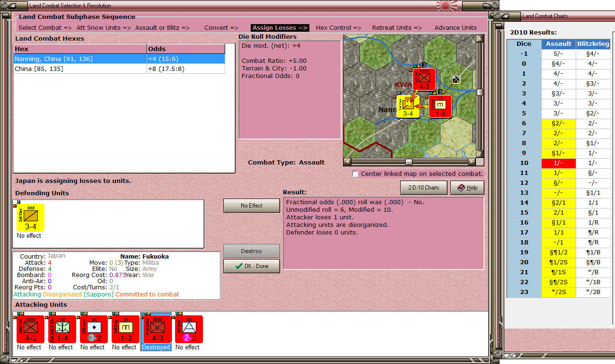Viewport: 615px width, 364px height.
Task: Click the */2B Blitzkrieg cell for dice 23
Action: [593, 292]
